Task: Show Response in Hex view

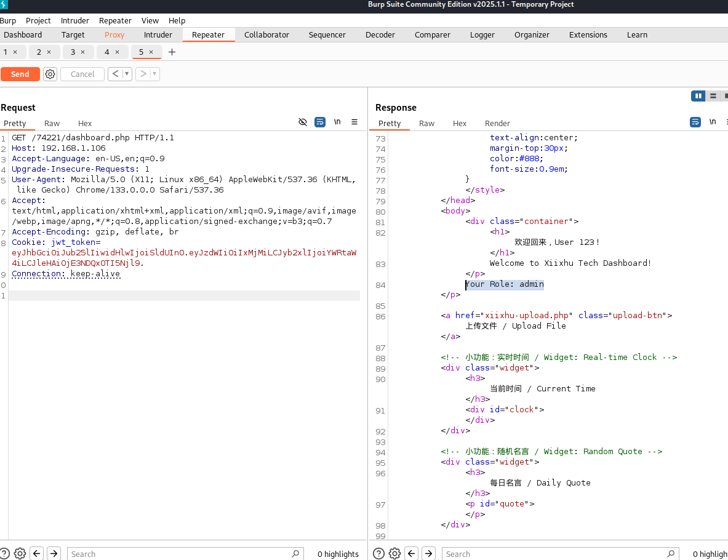Action: pos(460,124)
